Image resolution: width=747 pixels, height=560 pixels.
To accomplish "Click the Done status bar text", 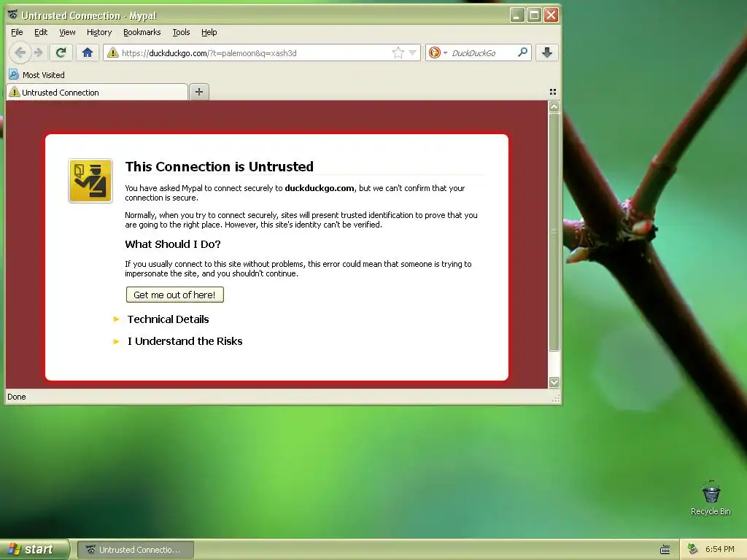I will pos(17,397).
